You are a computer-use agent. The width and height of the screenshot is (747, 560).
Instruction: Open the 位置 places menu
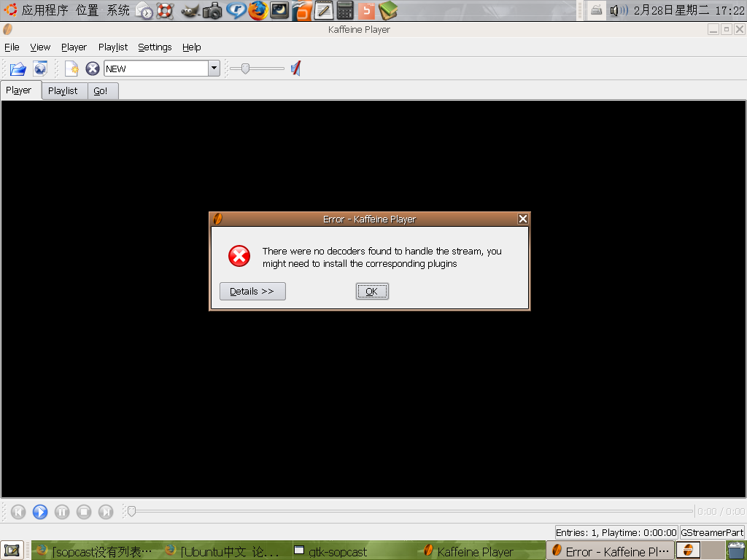[88, 10]
